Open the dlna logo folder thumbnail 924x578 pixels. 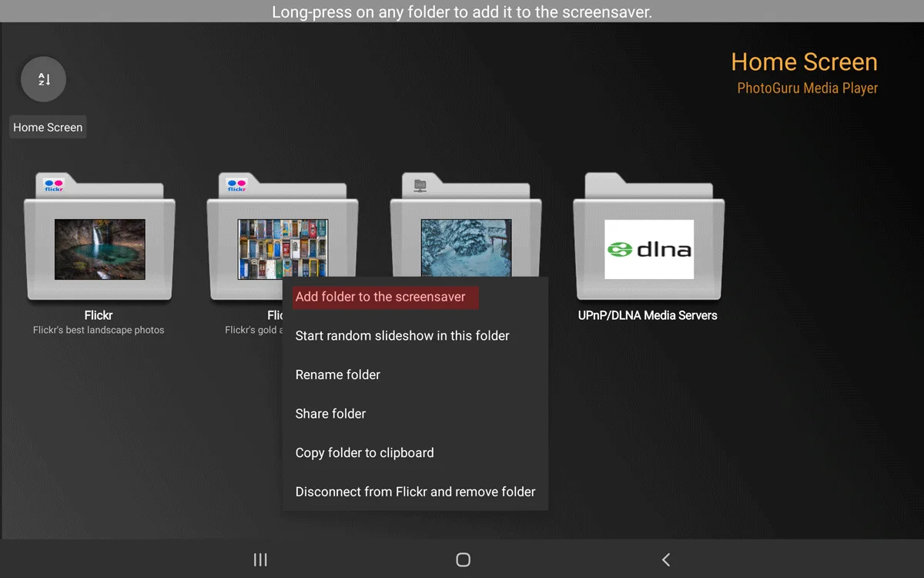(x=649, y=249)
